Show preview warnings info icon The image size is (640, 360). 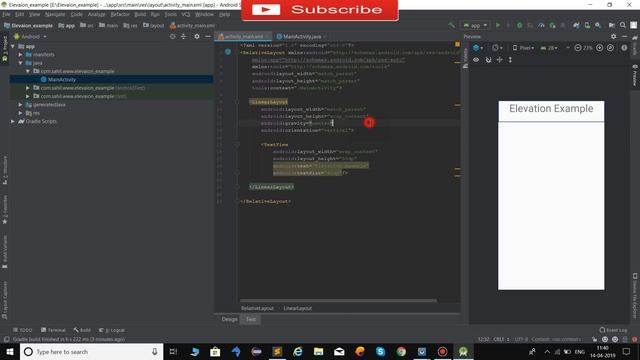coord(624,48)
